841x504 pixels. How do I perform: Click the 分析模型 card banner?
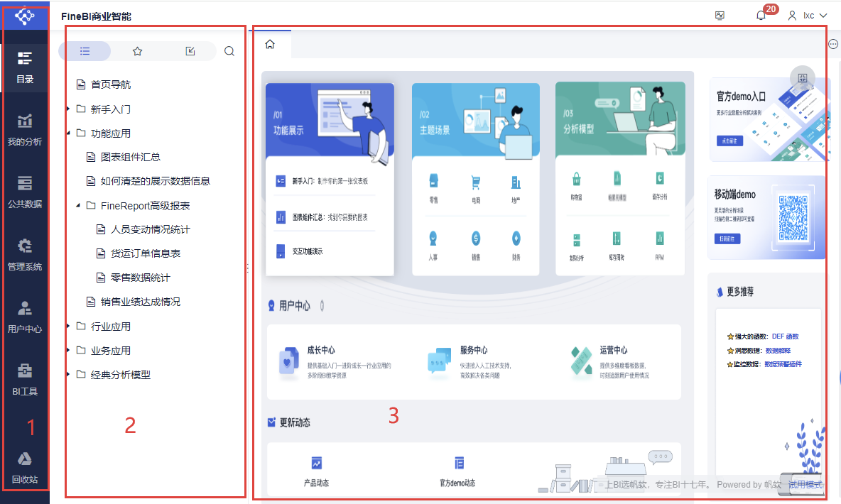pos(620,119)
